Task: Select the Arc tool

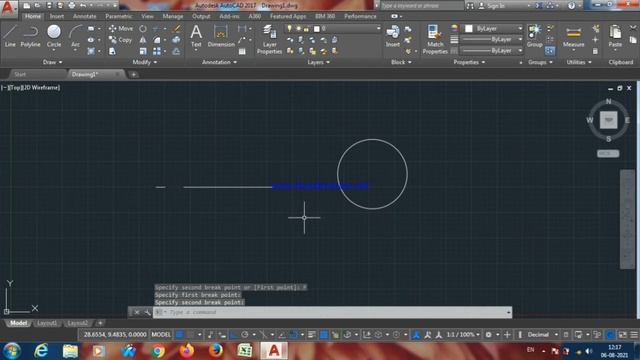Action: [76, 37]
